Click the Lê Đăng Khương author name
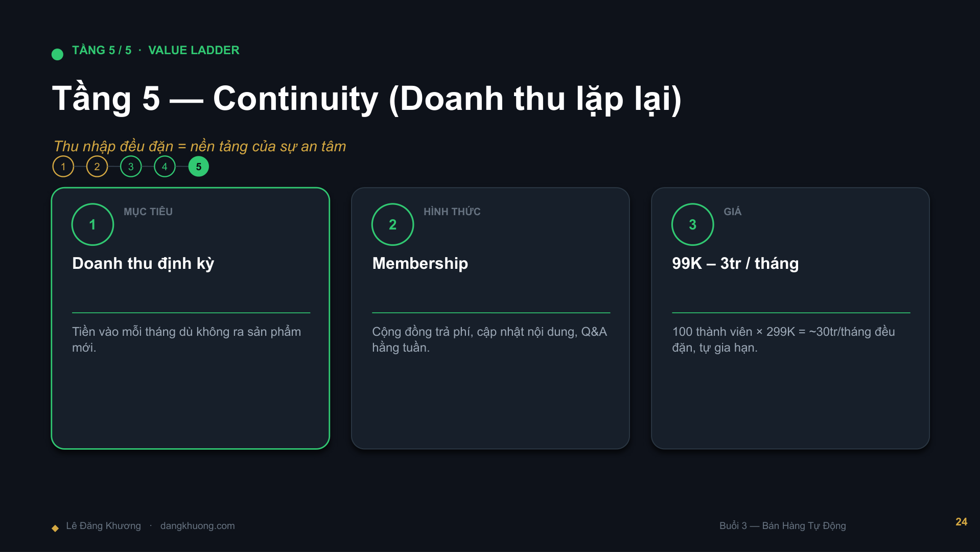Screen dimensions: 980x552 click(103, 525)
